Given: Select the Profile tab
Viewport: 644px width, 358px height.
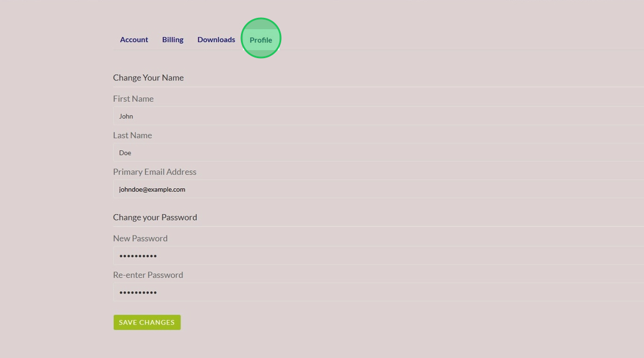Looking at the screenshot, I should click(x=261, y=40).
